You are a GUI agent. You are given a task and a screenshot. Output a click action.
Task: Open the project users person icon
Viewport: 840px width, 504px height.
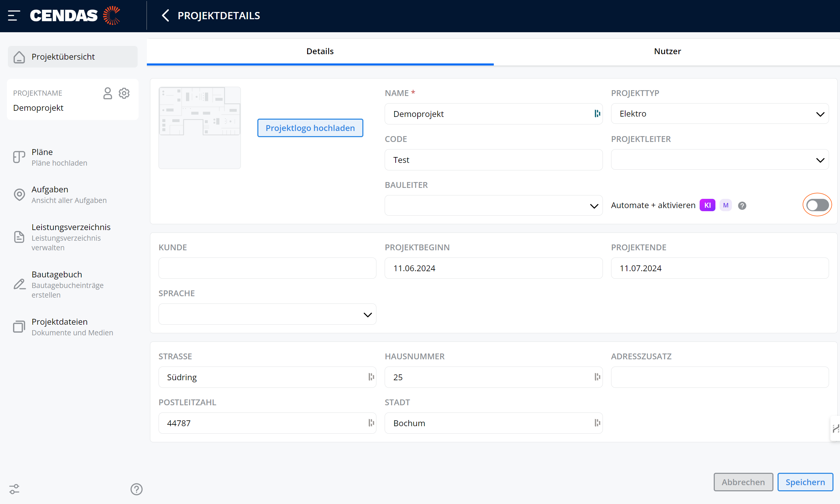pyautogui.click(x=107, y=93)
